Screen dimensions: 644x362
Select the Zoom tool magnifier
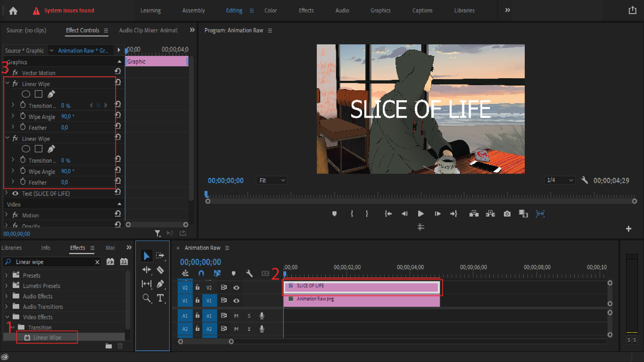point(146,298)
